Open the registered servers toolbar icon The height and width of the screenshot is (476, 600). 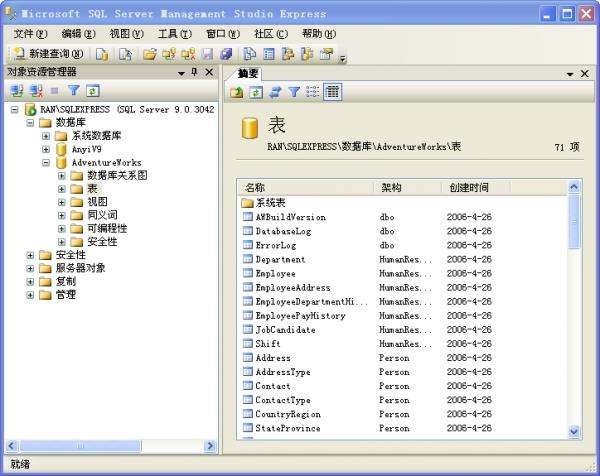[249, 54]
